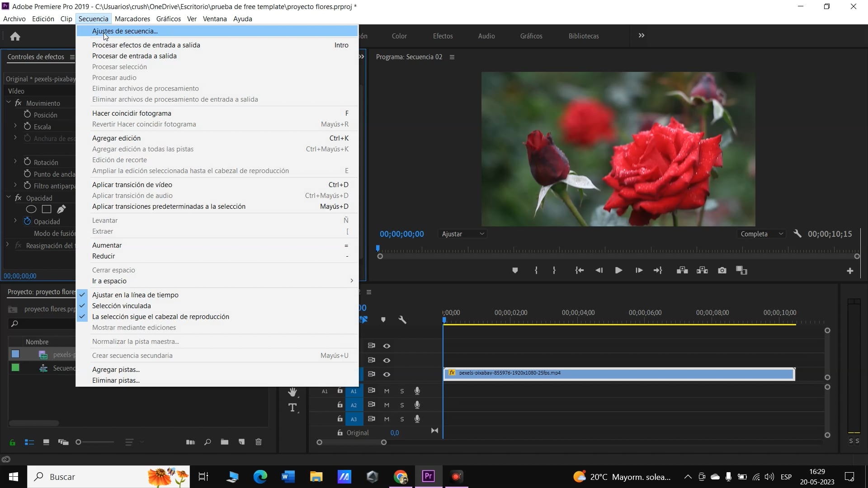
Task: Click the Lift button icon
Action: coord(682,270)
